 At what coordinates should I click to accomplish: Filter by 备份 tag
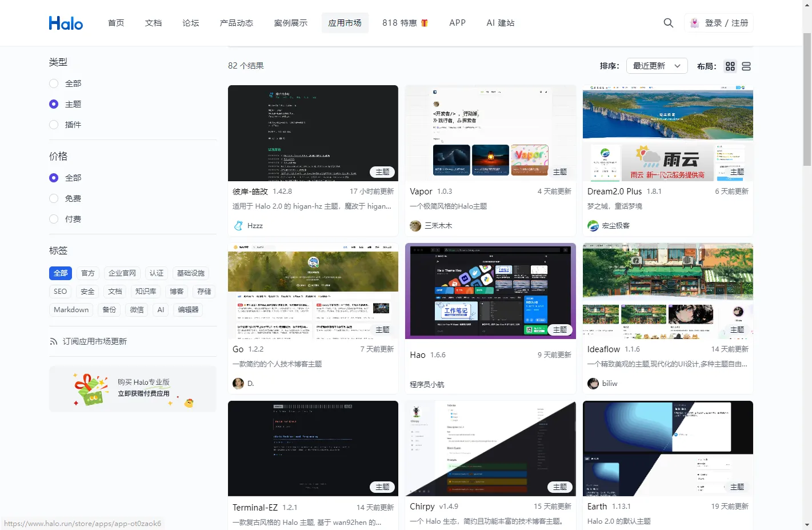pyautogui.click(x=109, y=310)
